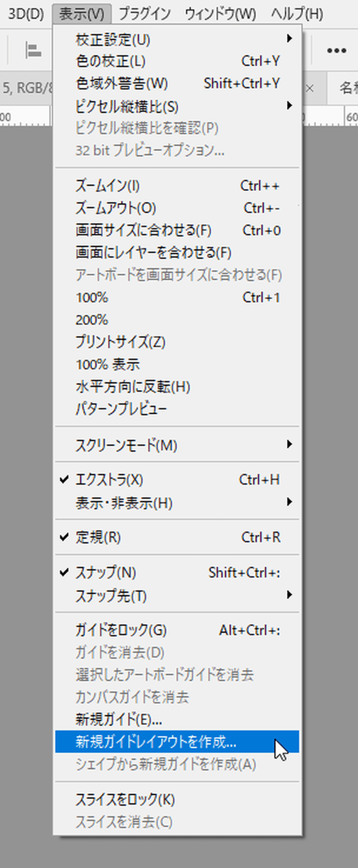Viewport: 358px width, 868px height.
Task: Disable the スナップ(N) snap option
Action: point(105,572)
